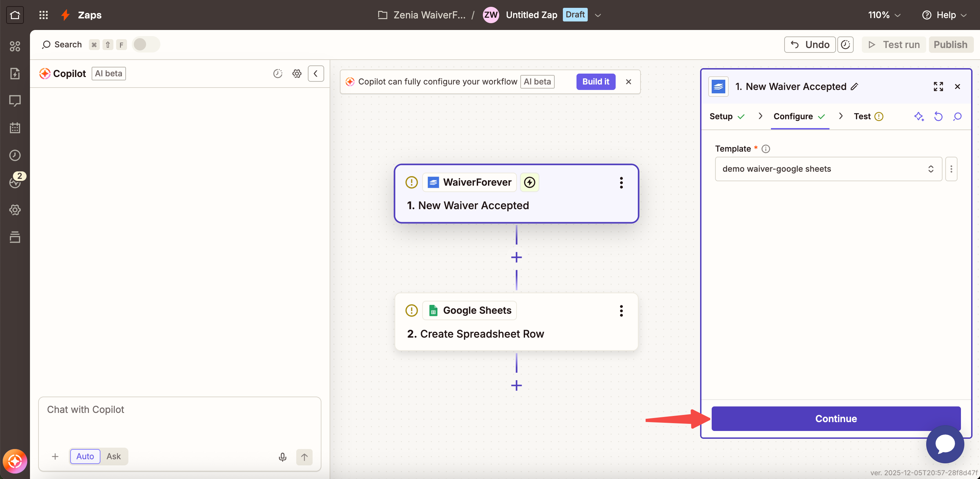Click the Build it button
The width and height of the screenshot is (980, 479).
[x=595, y=81]
